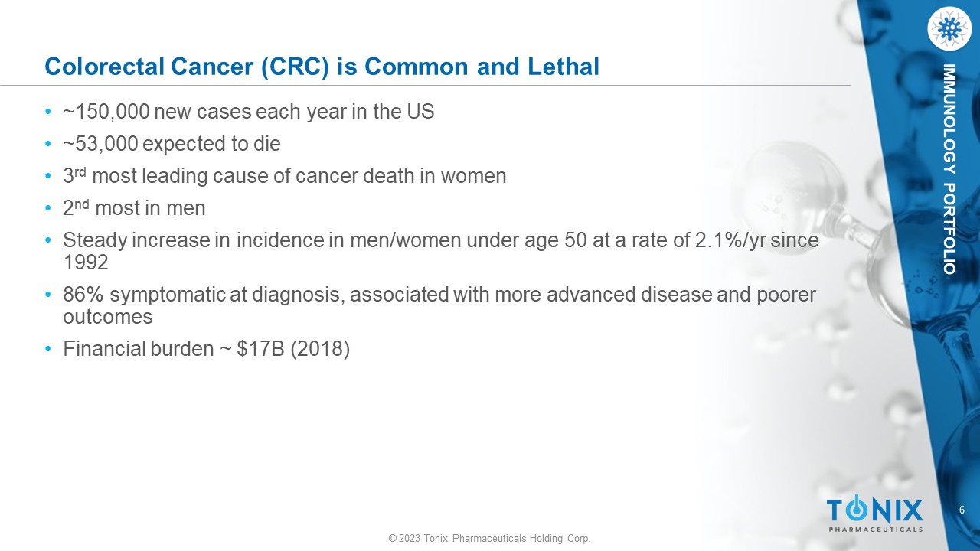980x551 pixels.
Task: Click the circular virus logo icon
Action: [949, 29]
